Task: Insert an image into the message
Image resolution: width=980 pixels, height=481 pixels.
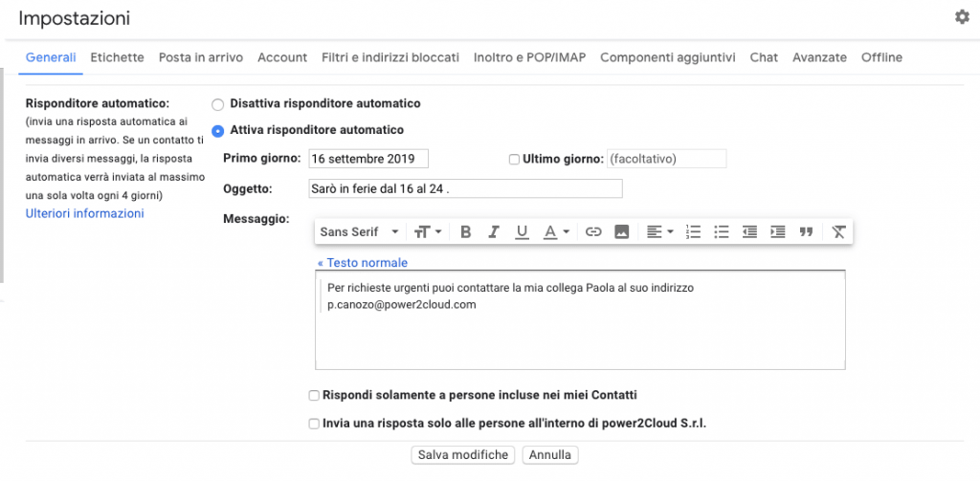Action: click(x=621, y=232)
